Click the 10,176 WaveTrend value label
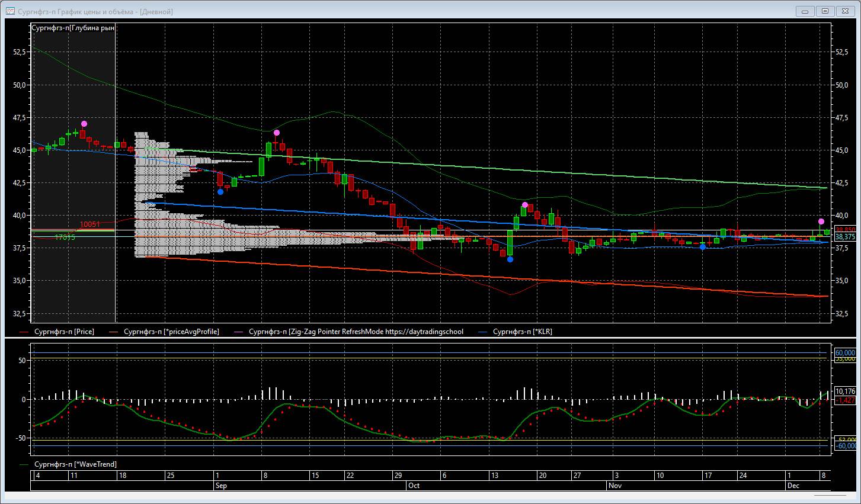The image size is (861, 504). point(845,391)
